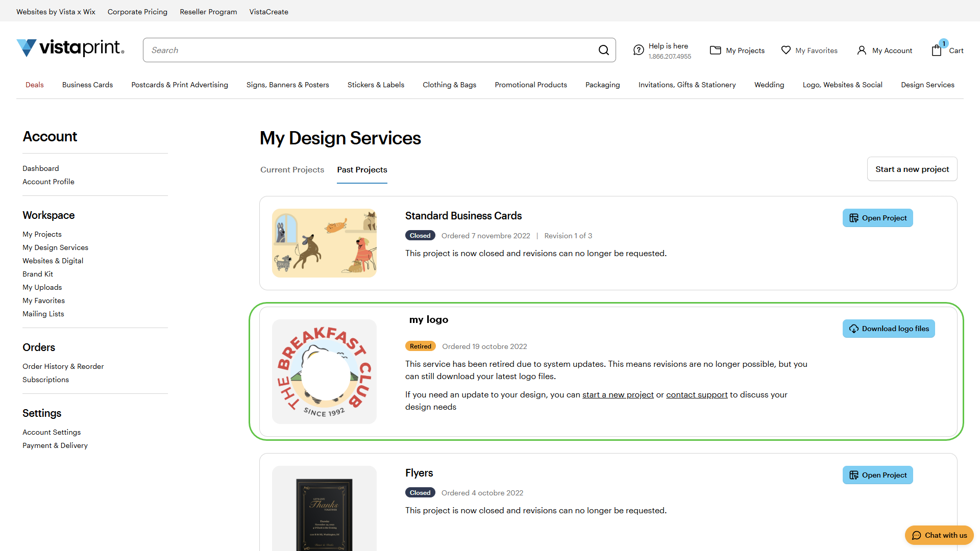Click the 'start a new project' text link

coord(618,395)
